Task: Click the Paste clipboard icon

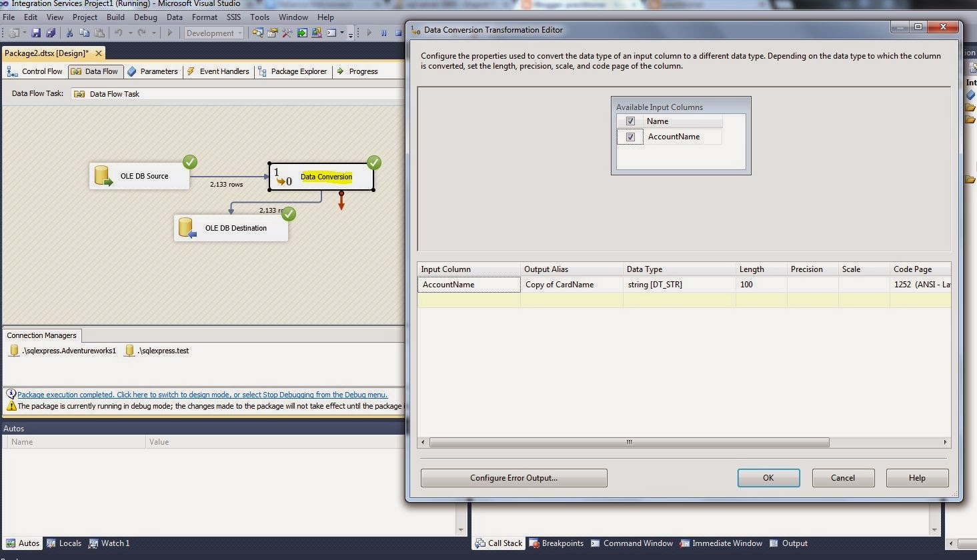Action: (99, 33)
